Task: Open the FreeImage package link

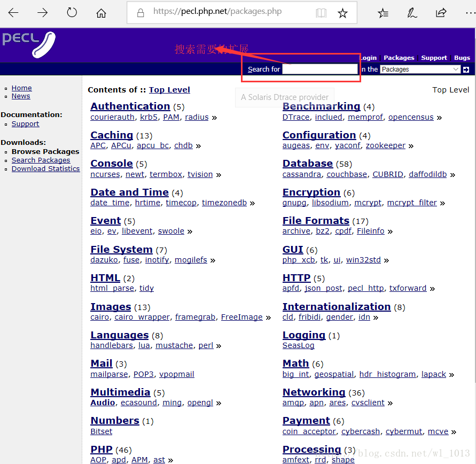Action: (241, 317)
